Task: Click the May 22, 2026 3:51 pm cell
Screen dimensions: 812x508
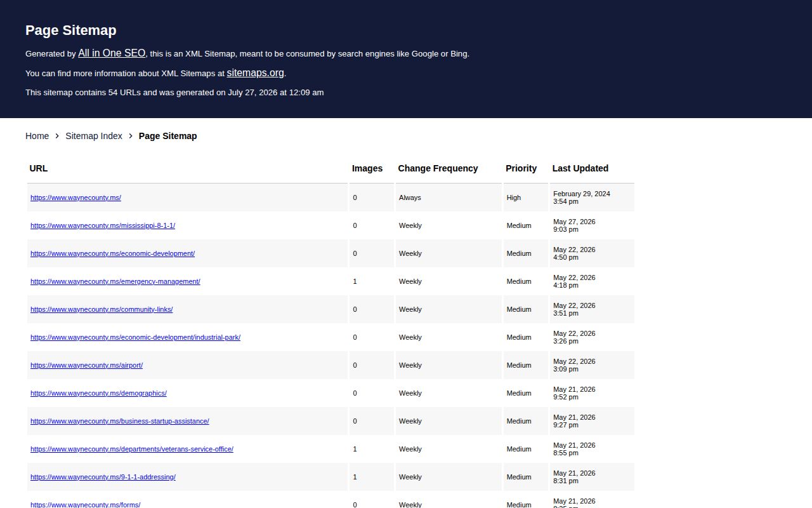Action: 592,309
